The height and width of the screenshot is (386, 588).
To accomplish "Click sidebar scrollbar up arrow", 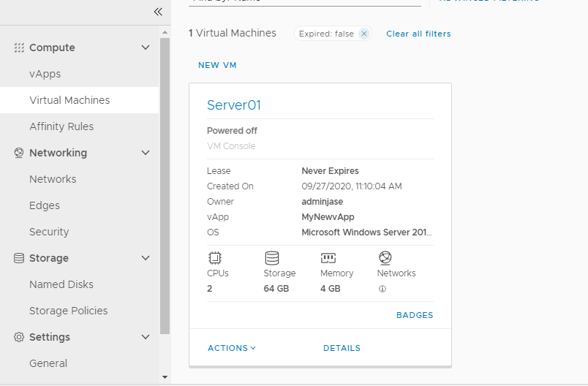I will pos(165,33).
